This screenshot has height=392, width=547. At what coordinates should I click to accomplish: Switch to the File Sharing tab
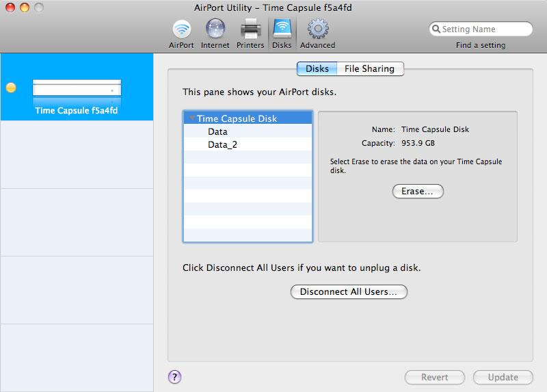point(370,69)
